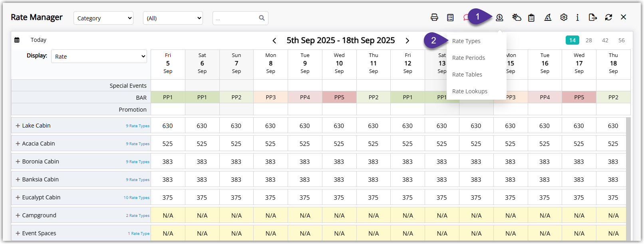Select Rate Types from the menu
This screenshot has height=244, width=644.
click(466, 41)
